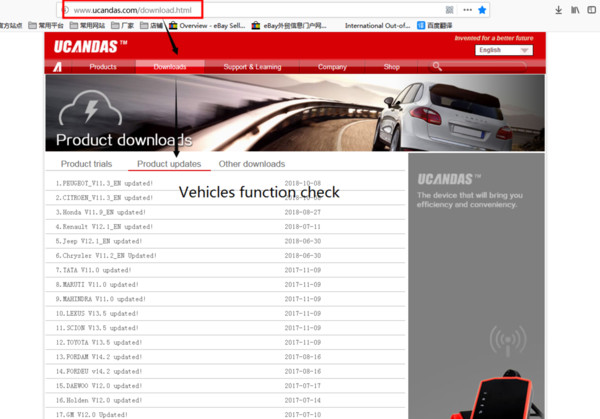
Task: Open the TATA V11.0 update entry
Action: [x=93, y=270]
